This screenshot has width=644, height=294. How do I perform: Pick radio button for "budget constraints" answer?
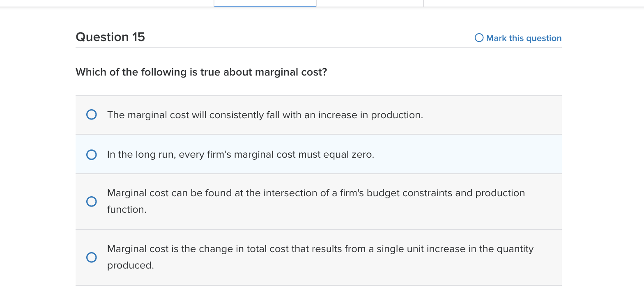(x=92, y=202)
